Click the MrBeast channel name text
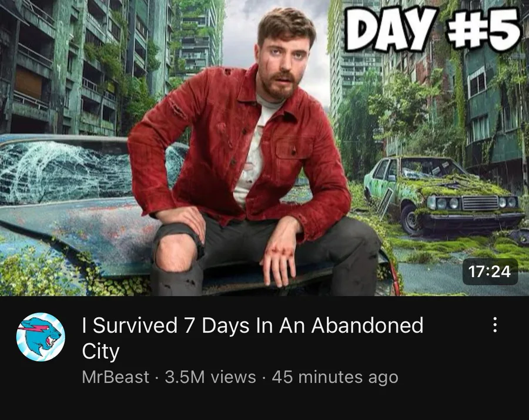This screenshot has height=420, width=529. click(115, 377)
